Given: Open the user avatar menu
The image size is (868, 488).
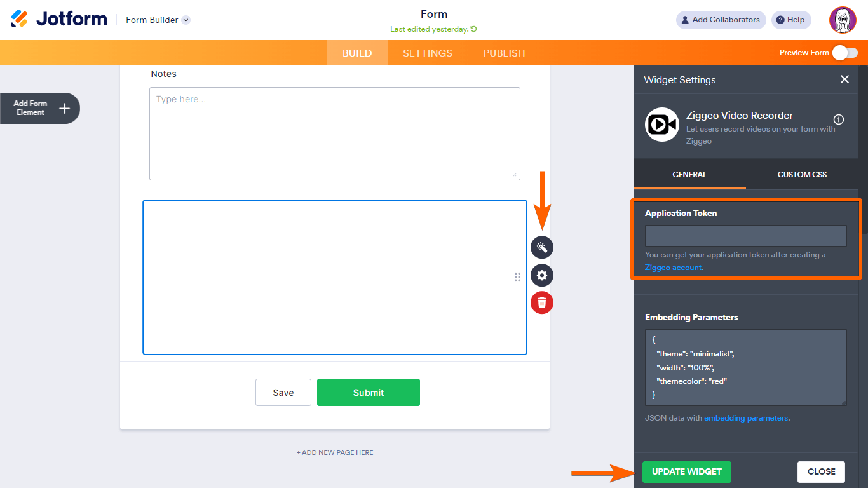Looking at the screenshot, I should tap(843, 20).
